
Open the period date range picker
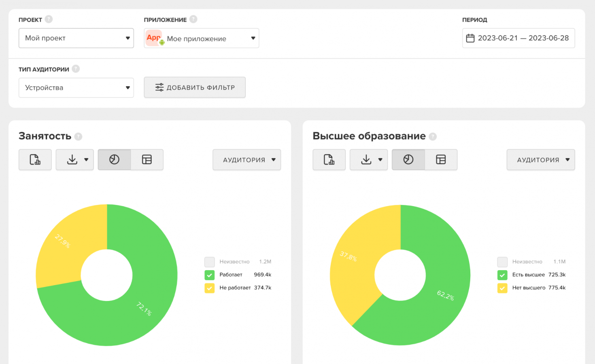(518, 38)
